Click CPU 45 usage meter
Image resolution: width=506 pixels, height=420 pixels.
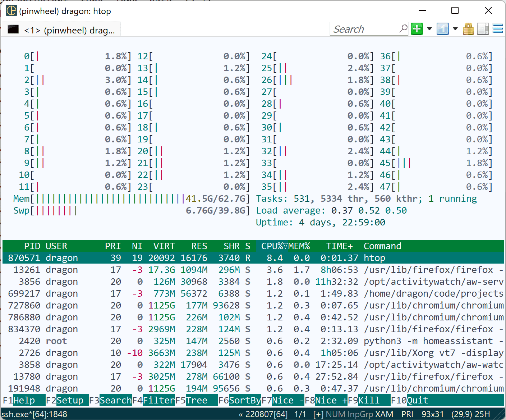[436, 163]
